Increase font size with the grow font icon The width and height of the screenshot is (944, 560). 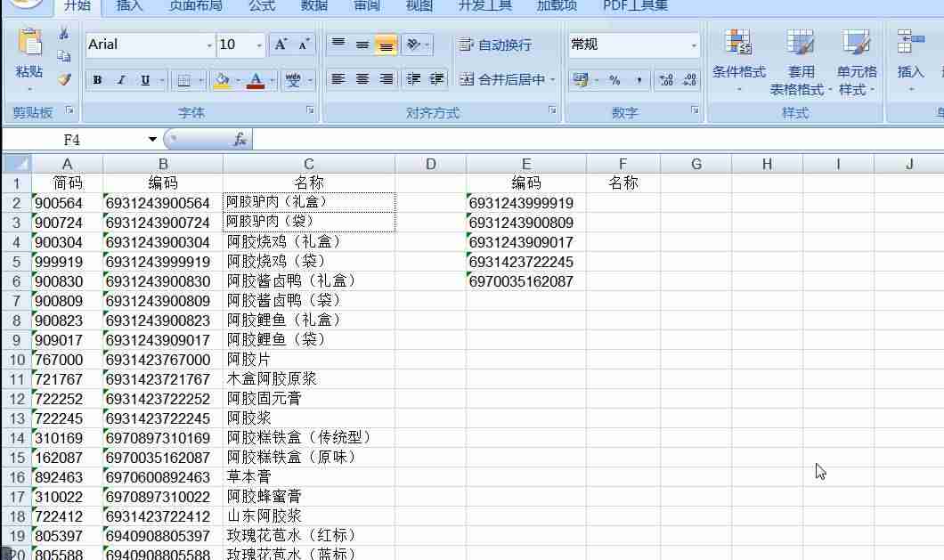(x=281, y=45)
